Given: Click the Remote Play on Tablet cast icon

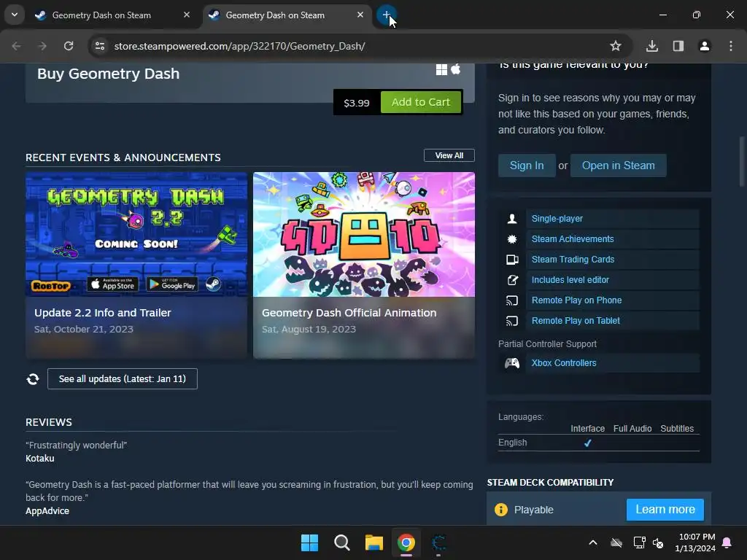Looking at the screenshot, I should pyautogui.click(x=512, y=321).
